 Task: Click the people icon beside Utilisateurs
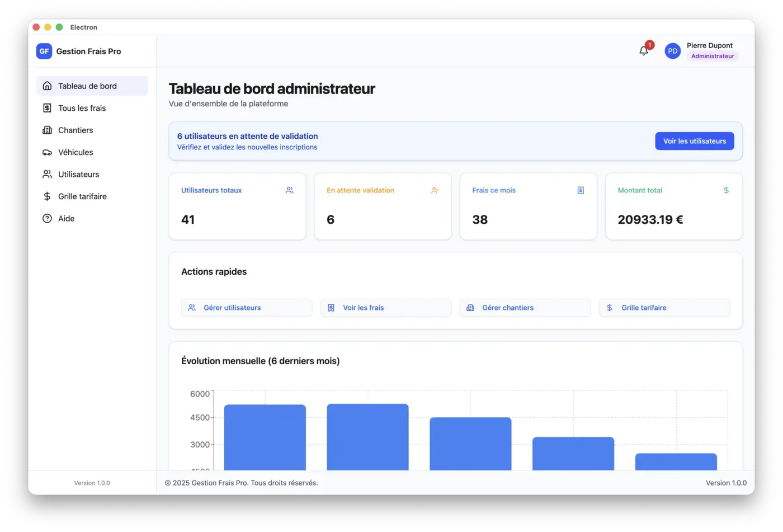point(47,175)
